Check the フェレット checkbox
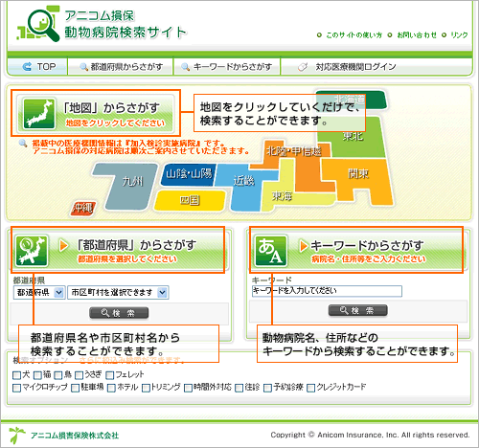This screenshot has height=448, width=479. tap(110, 375)
